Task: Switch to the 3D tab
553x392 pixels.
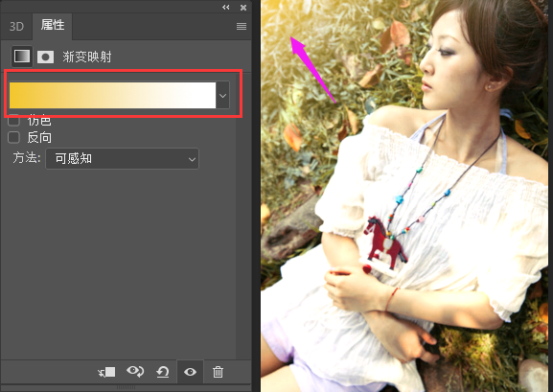Action: point(16,27)
